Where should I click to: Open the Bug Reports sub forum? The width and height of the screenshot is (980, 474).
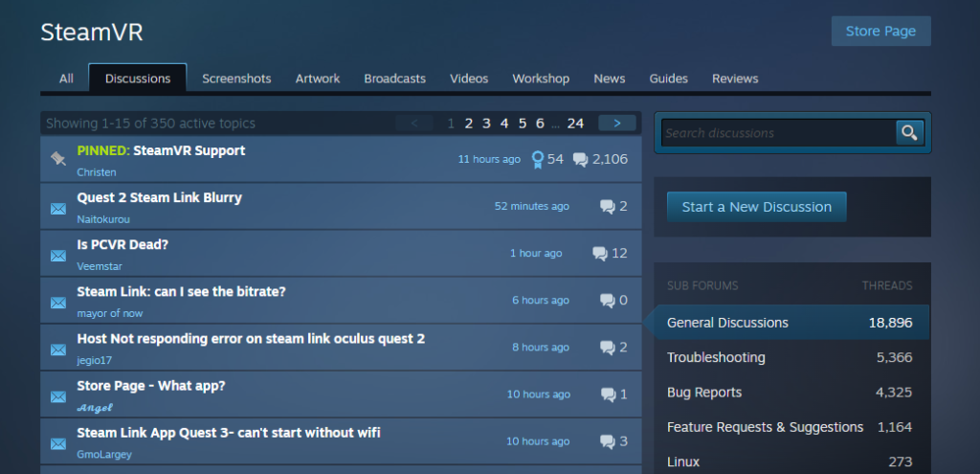point(704,393)
